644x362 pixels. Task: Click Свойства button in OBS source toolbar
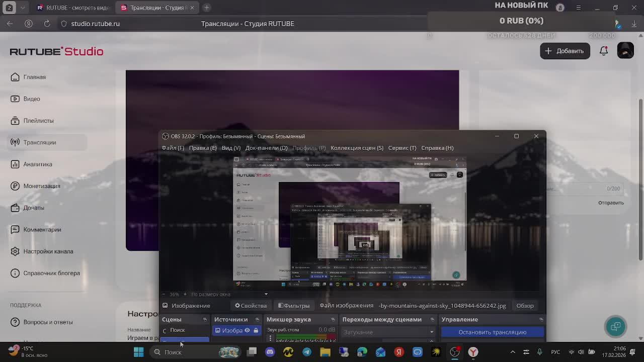point(251,306)
